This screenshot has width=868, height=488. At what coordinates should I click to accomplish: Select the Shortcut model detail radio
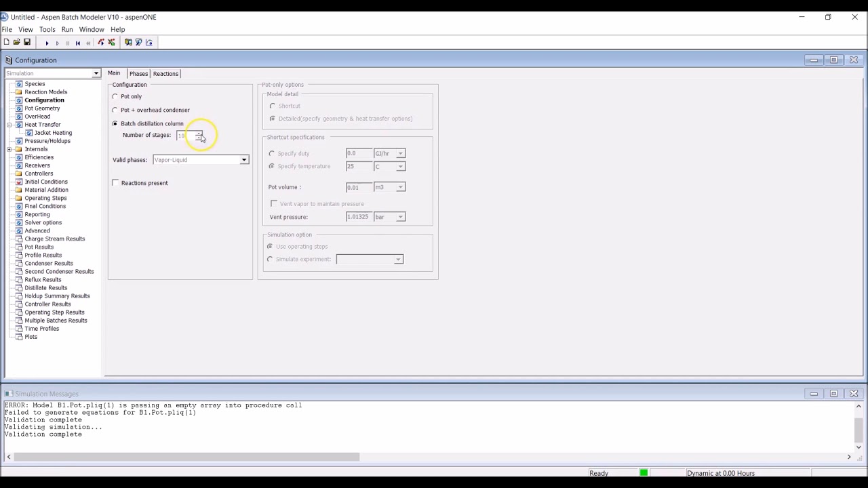pyautogui.click(x=273, y=106)
